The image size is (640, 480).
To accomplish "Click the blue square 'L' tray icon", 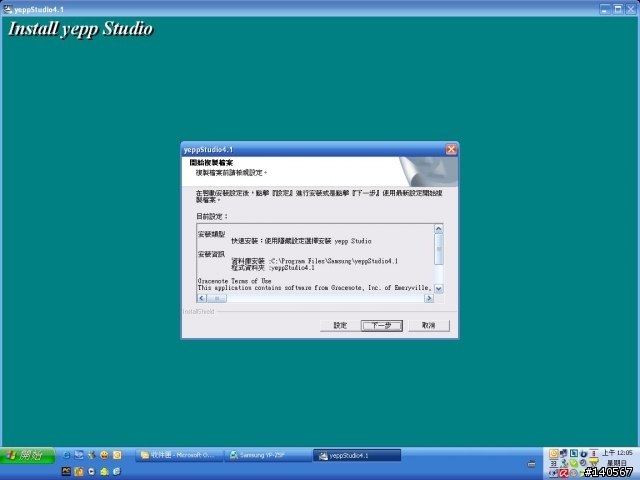I will (x=574, y=453).
